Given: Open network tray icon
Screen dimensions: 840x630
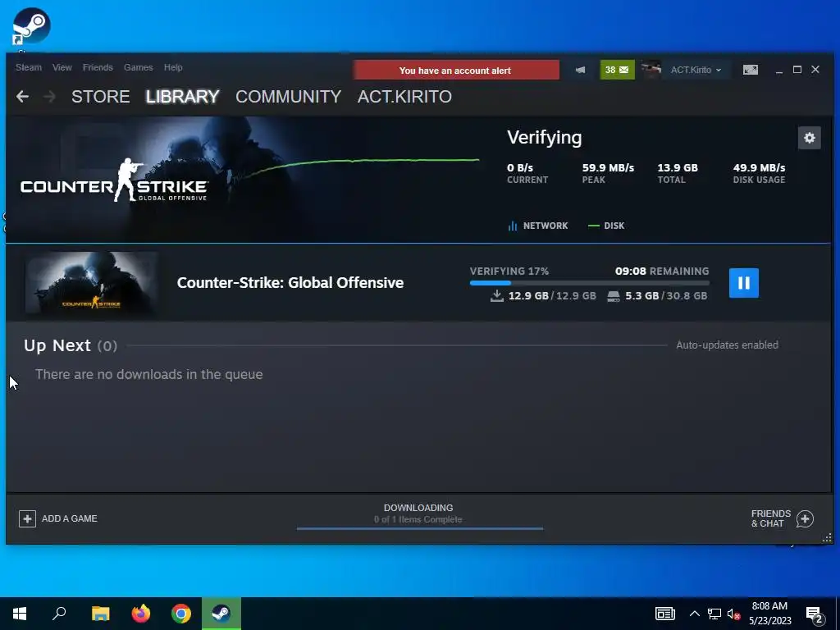Looking at the screenshot, I should pos(714,614).
